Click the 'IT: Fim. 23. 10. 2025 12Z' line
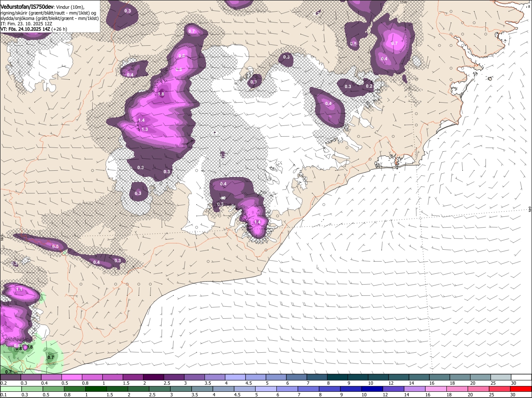Image resolution: width=532 pixels, height=398 pixels. 26,24
